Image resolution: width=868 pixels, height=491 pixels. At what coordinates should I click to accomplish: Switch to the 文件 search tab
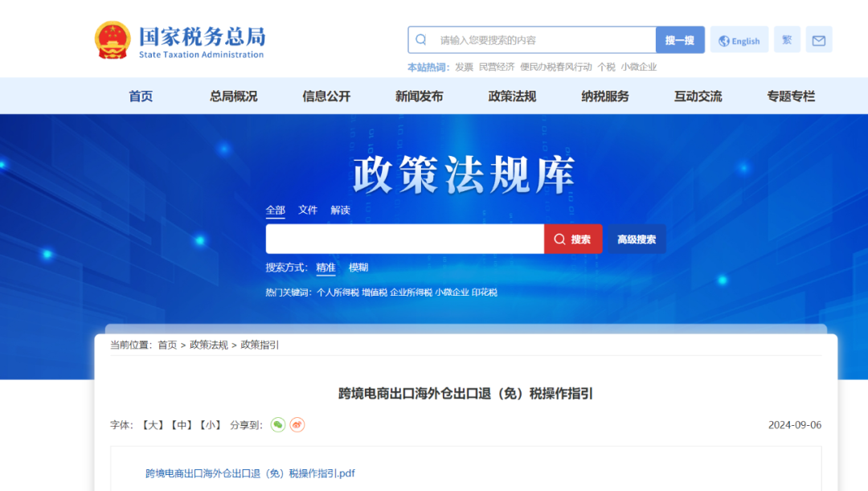point(308,210)
